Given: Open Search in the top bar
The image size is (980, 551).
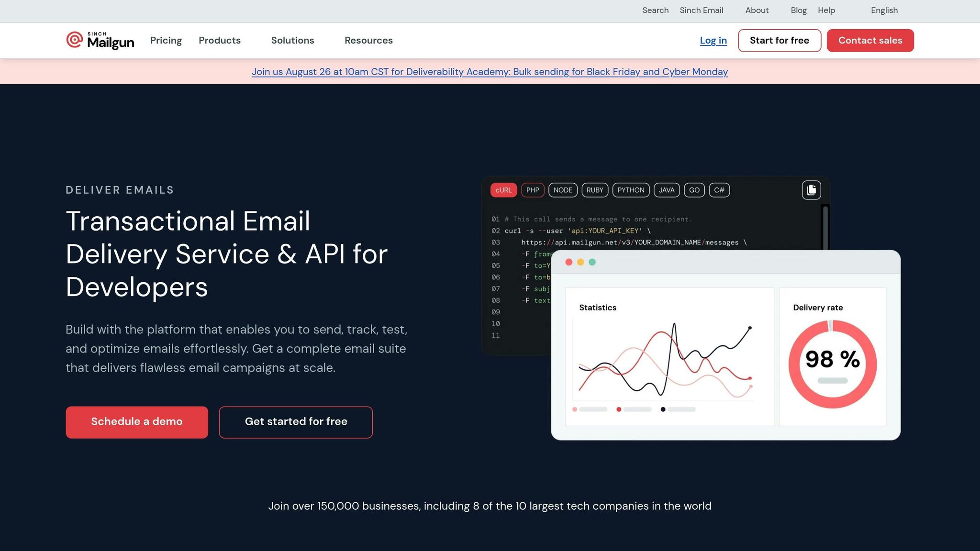Looking at the screenshot, I should (x=655, y=11).
